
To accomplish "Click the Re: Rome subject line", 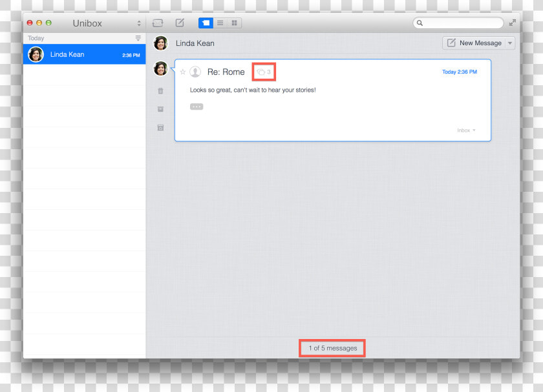I will tap(226, 72).
